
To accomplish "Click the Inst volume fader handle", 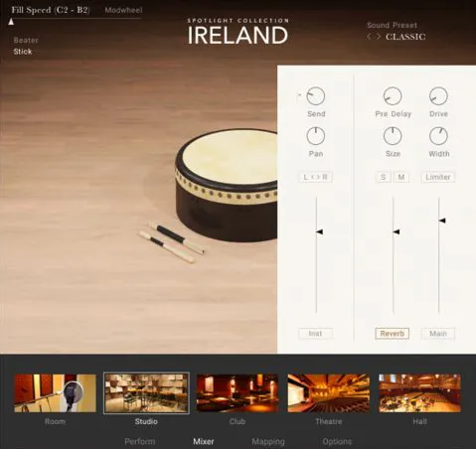I will [319, 231].
